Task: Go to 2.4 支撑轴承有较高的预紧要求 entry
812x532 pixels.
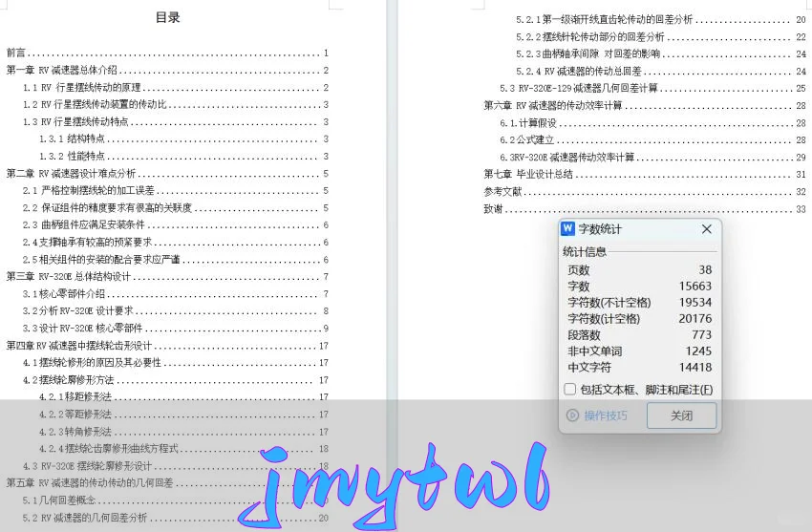Action: pyautogui.click(x=176, y=243)
